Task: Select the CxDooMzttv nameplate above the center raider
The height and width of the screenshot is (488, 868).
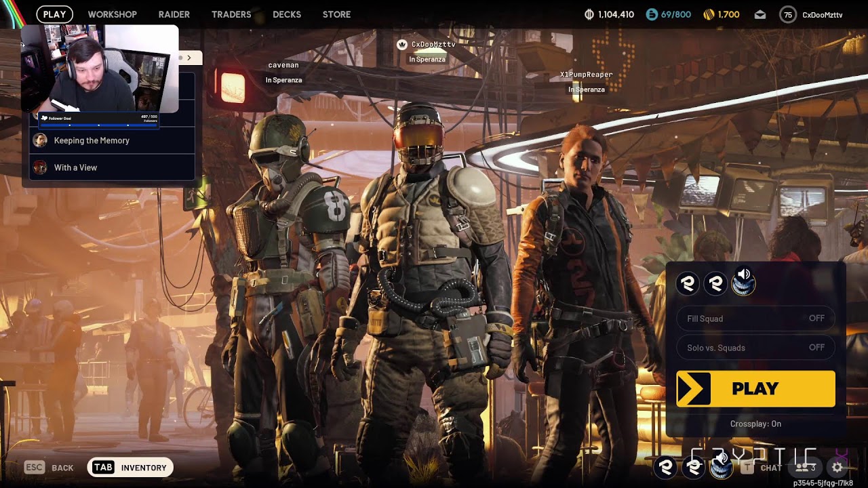Action: click(433, 45)
